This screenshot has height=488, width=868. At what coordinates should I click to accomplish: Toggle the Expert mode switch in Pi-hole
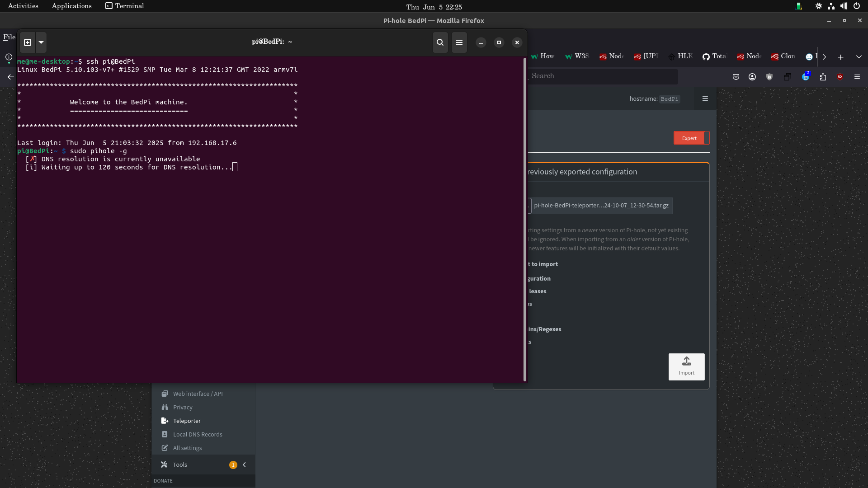point(691,138)
